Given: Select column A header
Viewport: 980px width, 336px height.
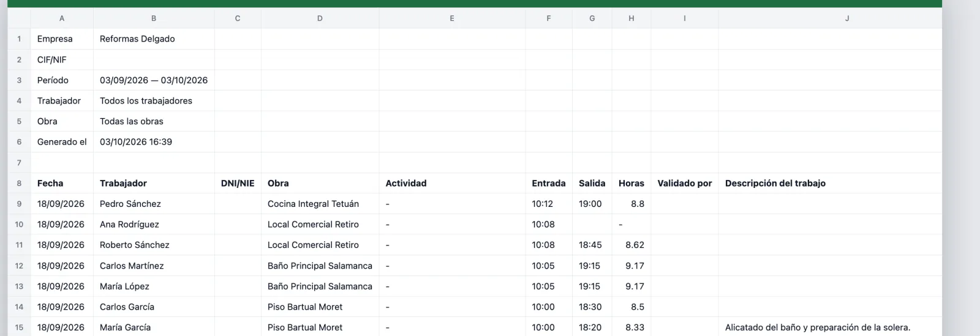Looking at the screenshot, I should (x=62, y=18).
